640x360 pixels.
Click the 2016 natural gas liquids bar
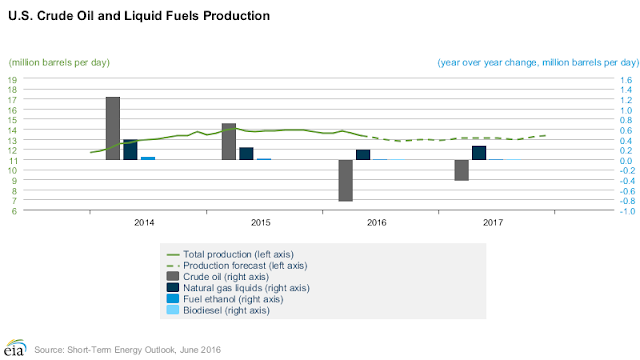click(x=363, y=155)
